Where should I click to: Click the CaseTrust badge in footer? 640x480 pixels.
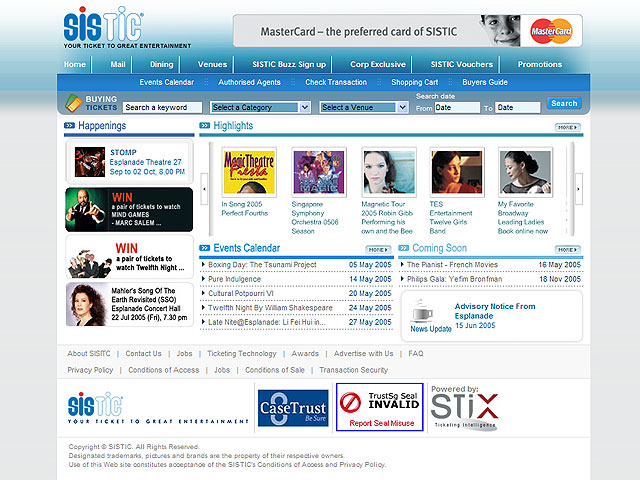pyautogui.click(x=293, y=408)
